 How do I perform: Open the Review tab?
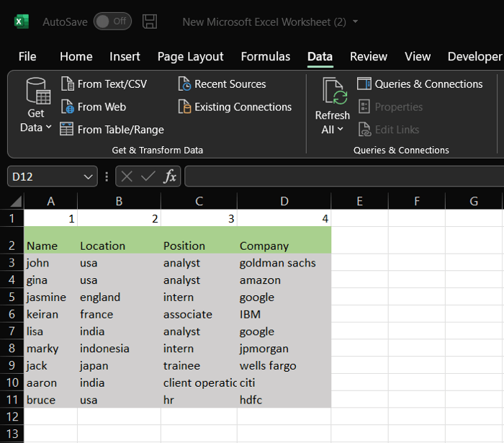[x=369, y=57]
